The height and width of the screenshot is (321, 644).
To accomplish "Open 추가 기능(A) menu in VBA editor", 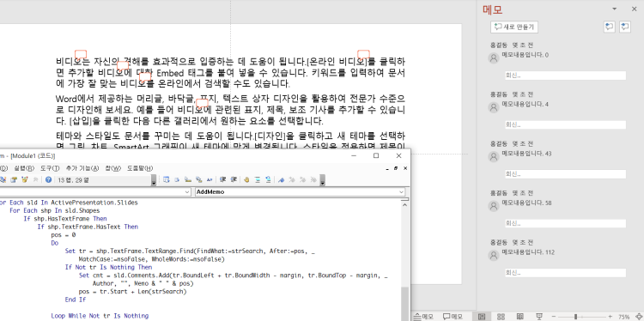I will pyautogui.click(x=82, y=168).
